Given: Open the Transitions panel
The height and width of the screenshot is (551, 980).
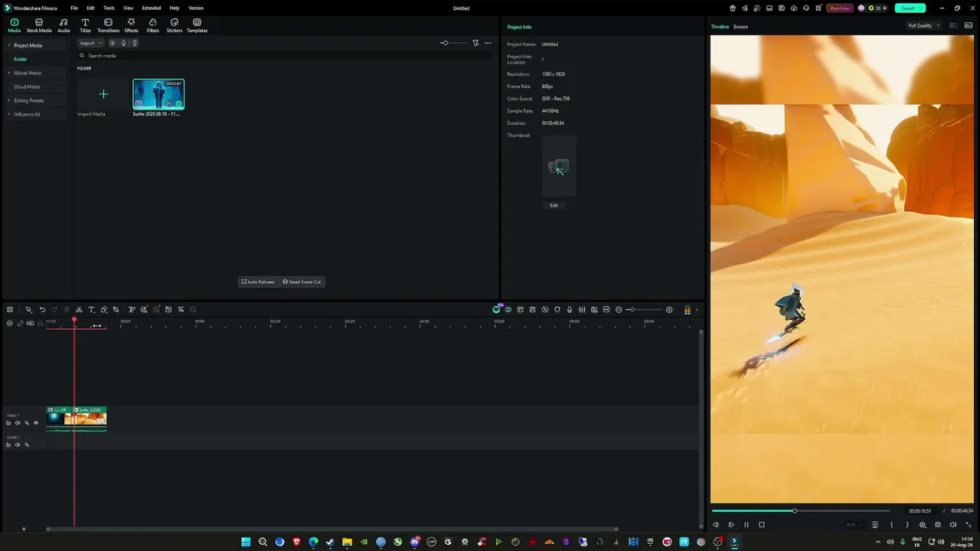Looking at the screenshot, I should pyautogui.click(x=108, y=25).
